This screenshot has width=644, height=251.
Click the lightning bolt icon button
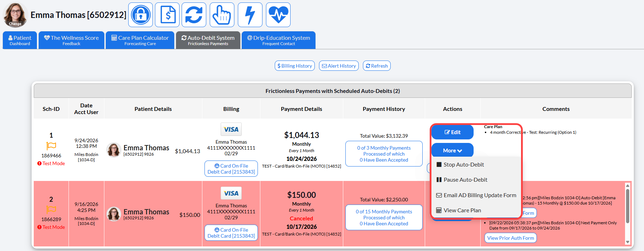coord(250,15)
